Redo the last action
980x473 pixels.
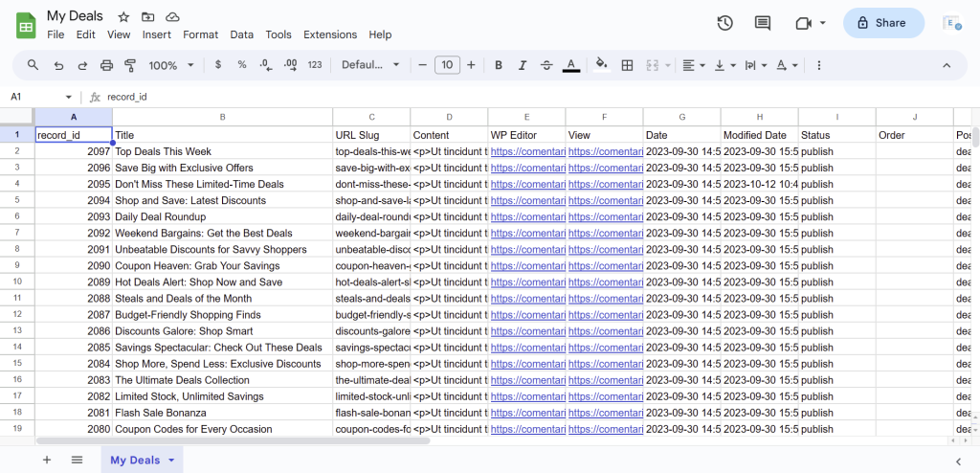(82, 65)
